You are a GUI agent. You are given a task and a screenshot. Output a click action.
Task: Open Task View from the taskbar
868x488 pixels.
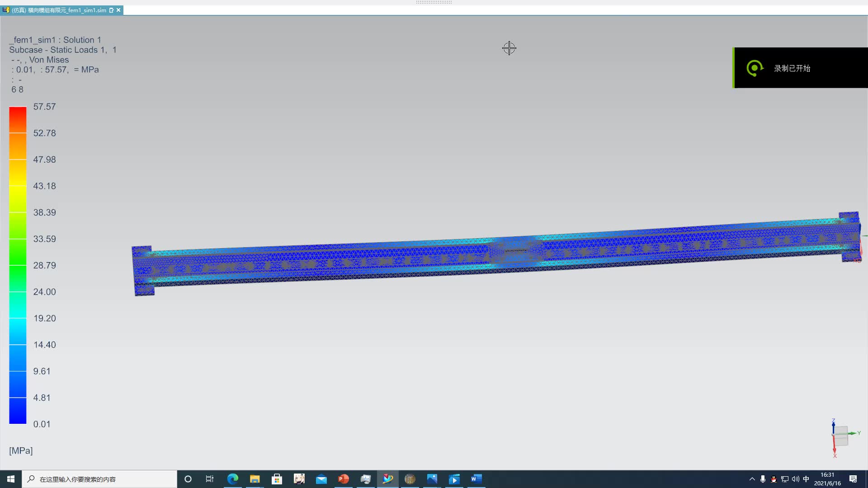(x=210, y=479)
